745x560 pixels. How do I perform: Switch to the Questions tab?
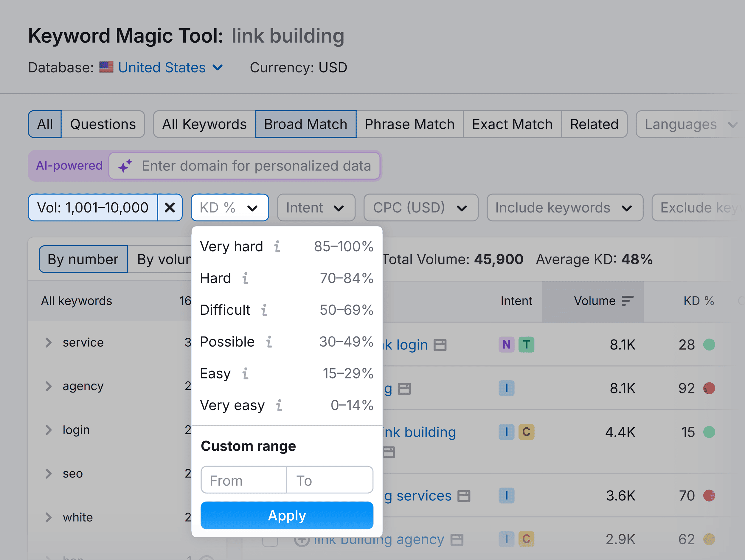(103, 124)
